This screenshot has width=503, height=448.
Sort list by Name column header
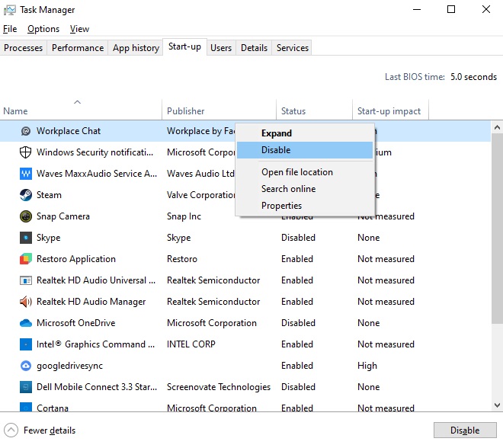[81, 110]
